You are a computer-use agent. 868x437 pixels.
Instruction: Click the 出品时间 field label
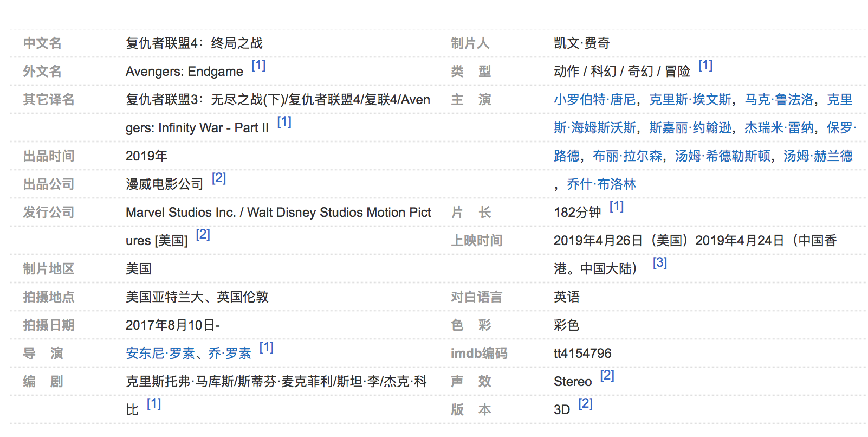[49, 156]
